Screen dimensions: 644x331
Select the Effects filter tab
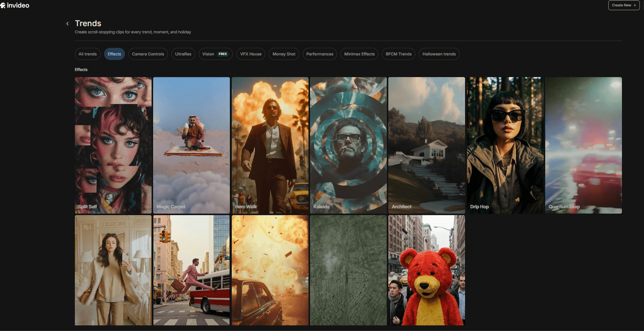pos(114,54)
